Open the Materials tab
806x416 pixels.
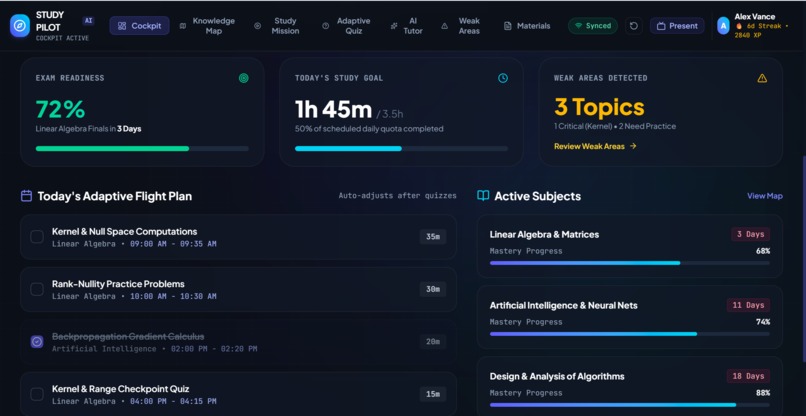(x=527, y=26)
